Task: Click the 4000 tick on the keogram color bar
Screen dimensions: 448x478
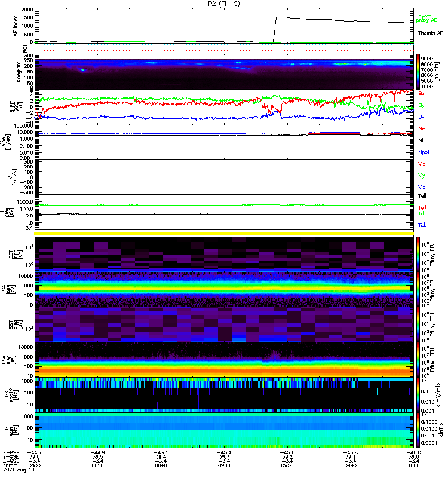Action: click(x=427, y=87)
